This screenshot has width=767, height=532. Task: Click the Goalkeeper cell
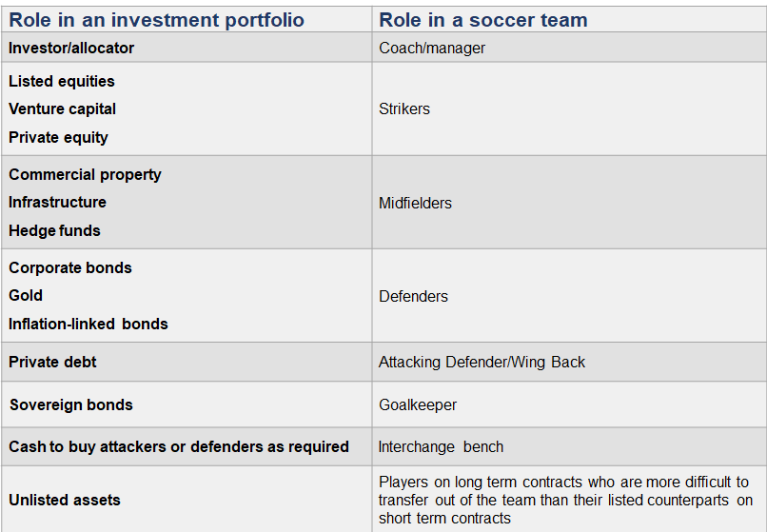point(418,404)
